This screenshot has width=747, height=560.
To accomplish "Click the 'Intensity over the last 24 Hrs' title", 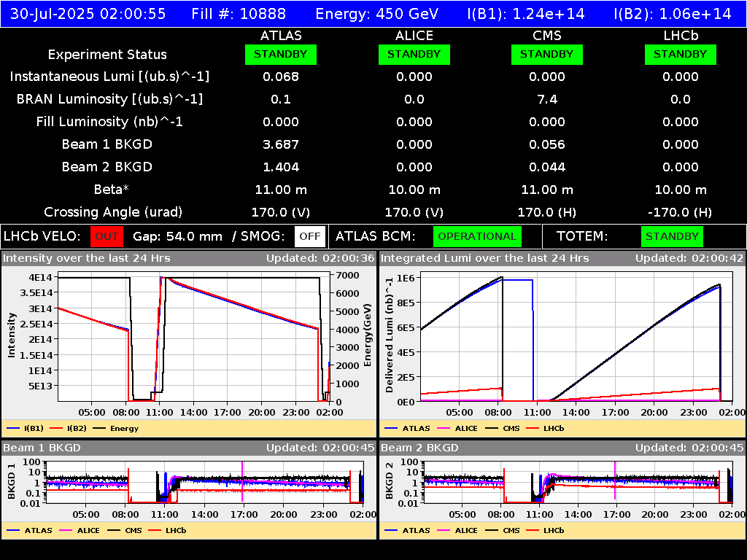I will pos(87,259).
